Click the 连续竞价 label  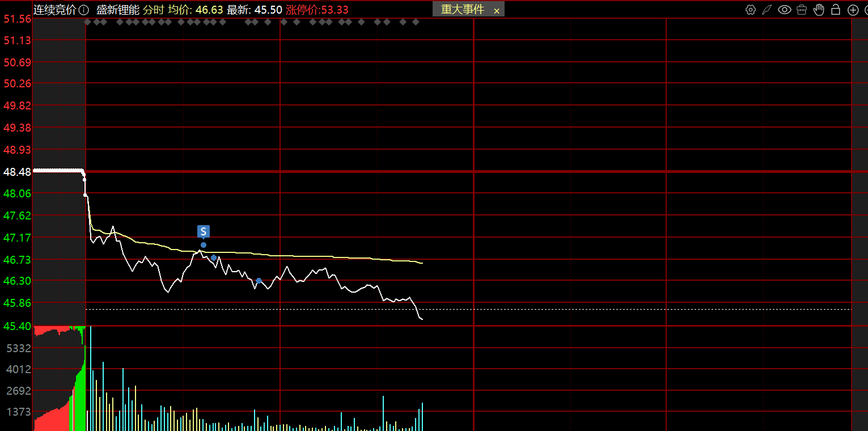54,10
